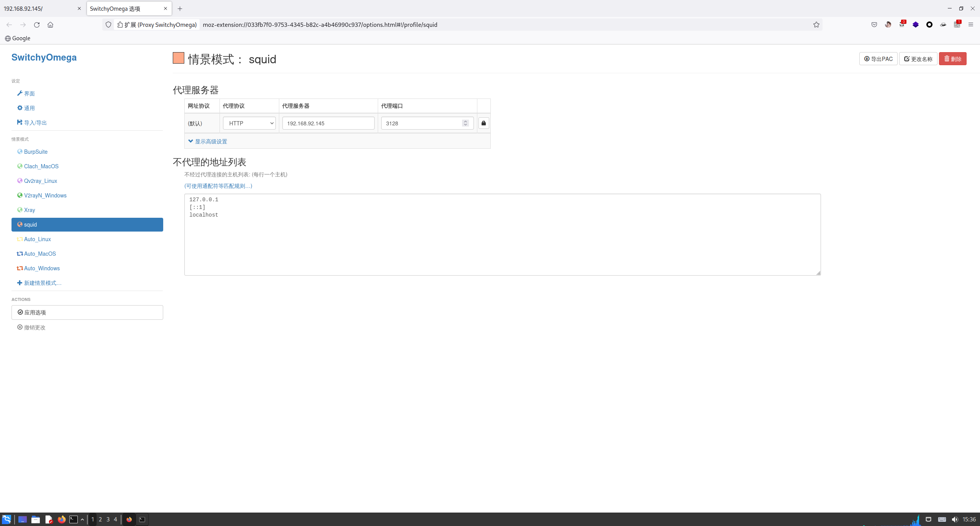Select the squid profile in sidebar
The height and width of the screenshot is (526, 980).
coord(87,225)
